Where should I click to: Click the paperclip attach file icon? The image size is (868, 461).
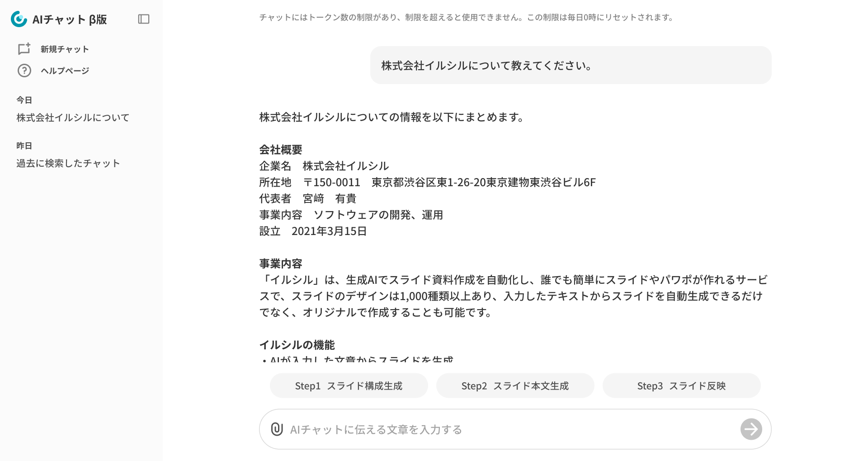[x=277, y=429]
